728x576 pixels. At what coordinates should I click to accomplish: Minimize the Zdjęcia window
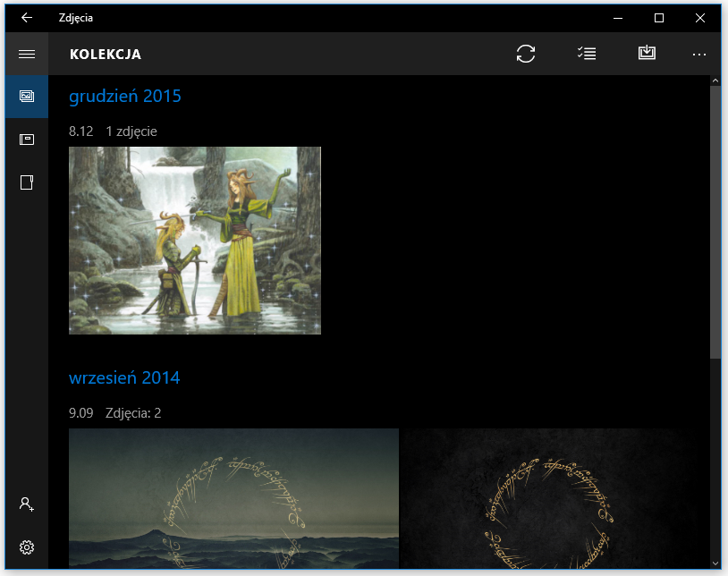coord(617,18)
